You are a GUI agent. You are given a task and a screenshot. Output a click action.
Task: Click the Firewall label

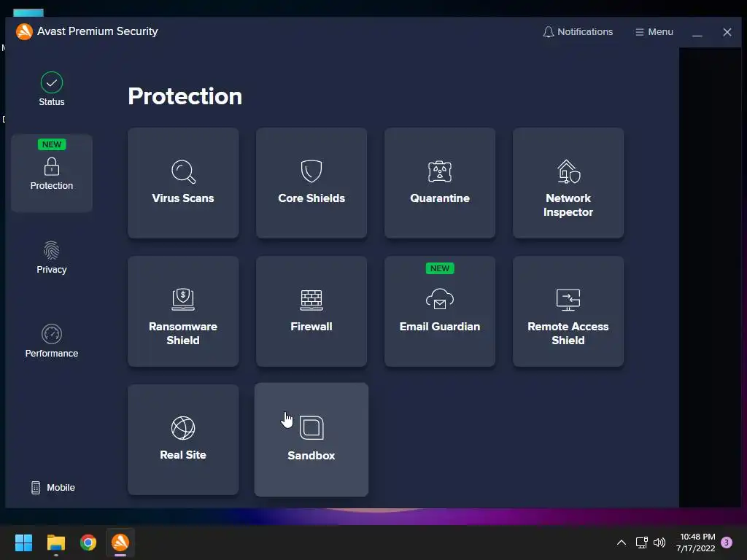point(311,327)
